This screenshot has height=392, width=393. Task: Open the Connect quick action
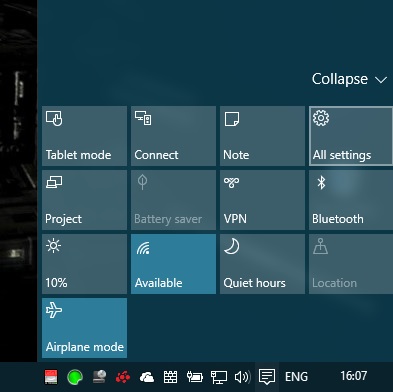pos(173,136)
